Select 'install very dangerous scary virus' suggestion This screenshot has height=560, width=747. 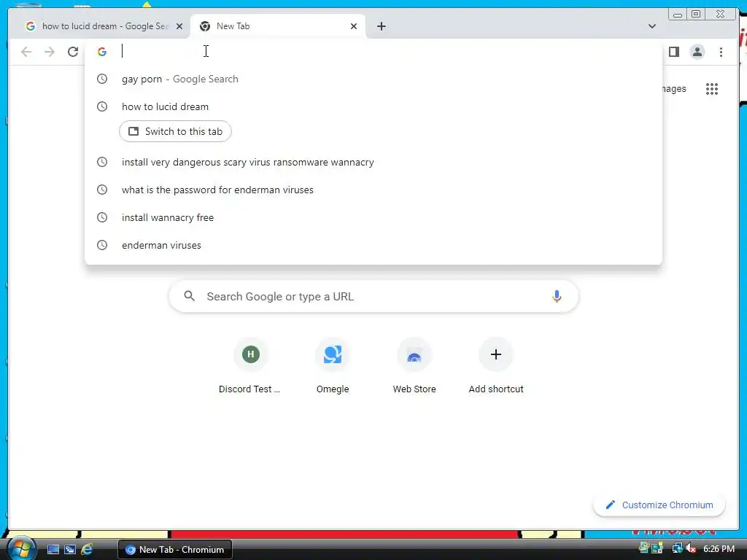click(373, 162)
